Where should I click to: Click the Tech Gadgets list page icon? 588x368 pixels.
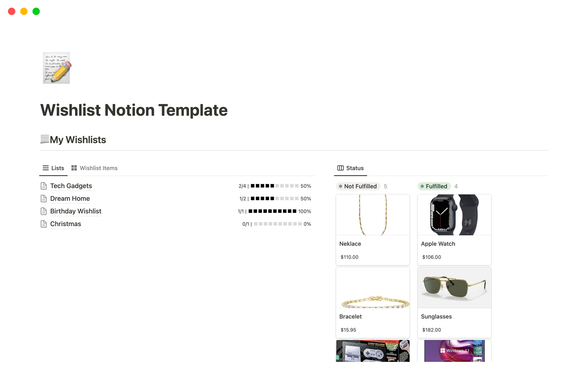43,185
